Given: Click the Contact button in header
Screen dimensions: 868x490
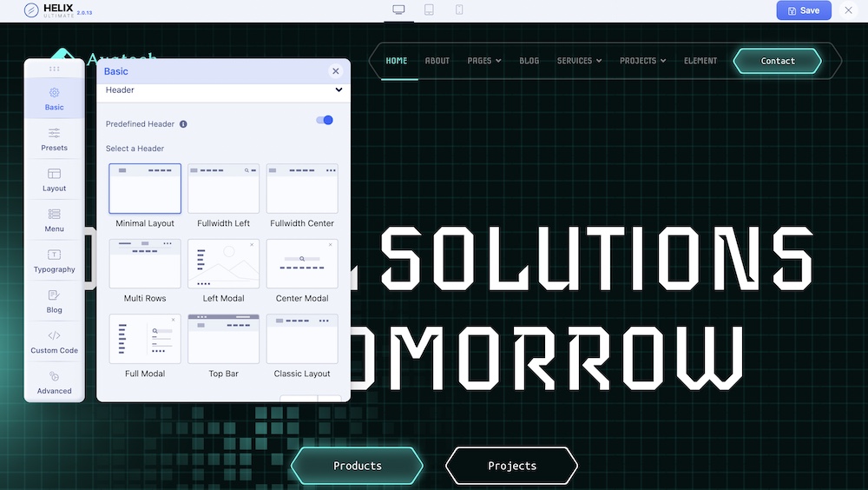Looking at the screenshot, I should tap(777, 61).
